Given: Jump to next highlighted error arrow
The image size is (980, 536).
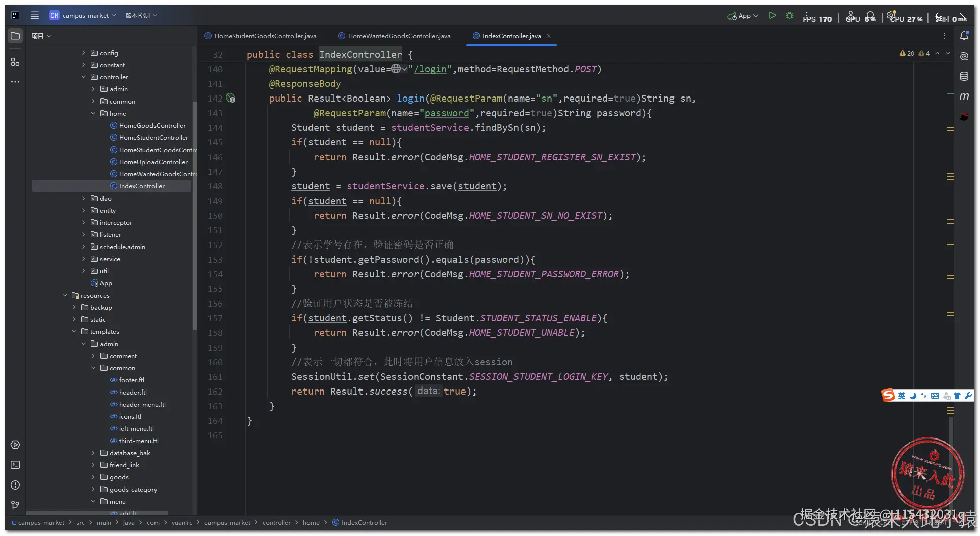Looking at the screenshot, I should tap(948, 53).
